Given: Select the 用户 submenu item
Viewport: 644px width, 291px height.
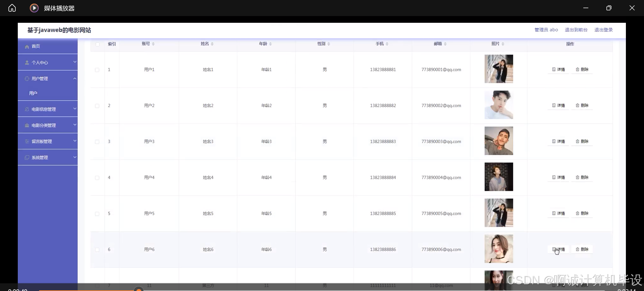Looking at the screenshot, I should click(x=48, y=93).
